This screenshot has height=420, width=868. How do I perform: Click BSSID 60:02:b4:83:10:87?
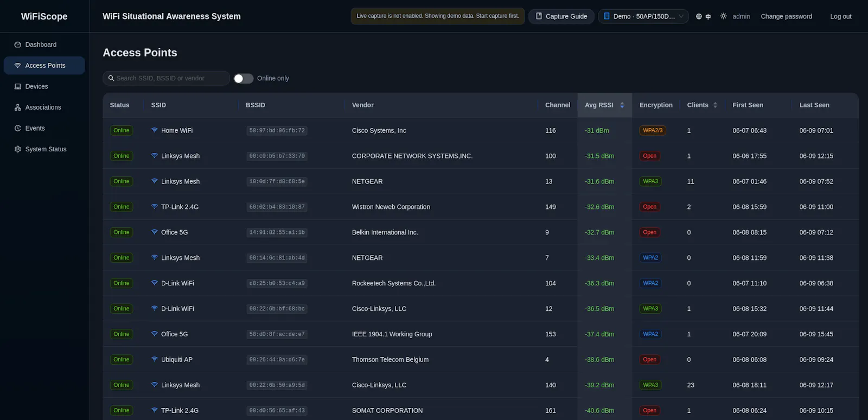277,207
